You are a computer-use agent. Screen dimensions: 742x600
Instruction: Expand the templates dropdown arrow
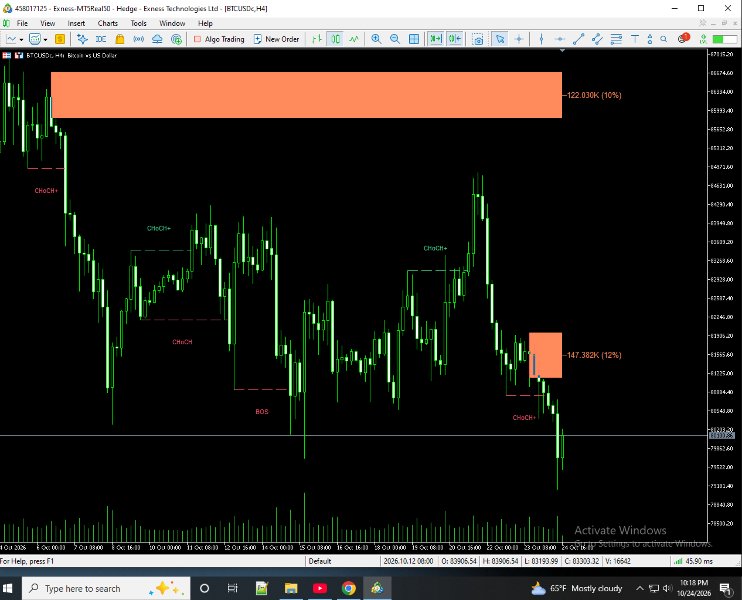tap(45, 39)
